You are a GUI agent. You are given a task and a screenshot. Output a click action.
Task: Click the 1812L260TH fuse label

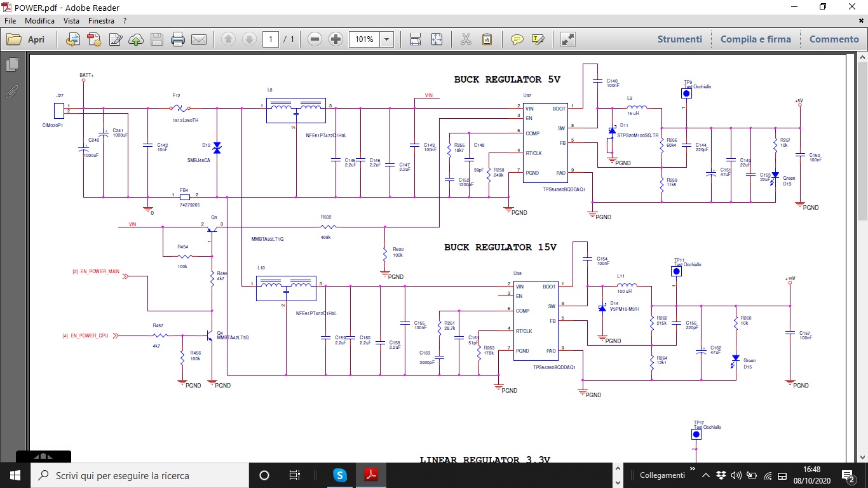click(186, 120)
